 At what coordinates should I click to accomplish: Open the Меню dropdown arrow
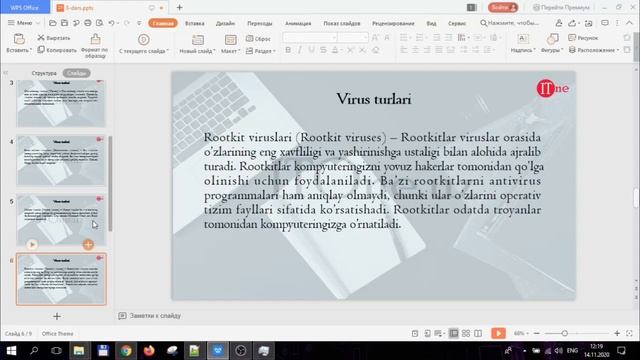coord(38,23)
